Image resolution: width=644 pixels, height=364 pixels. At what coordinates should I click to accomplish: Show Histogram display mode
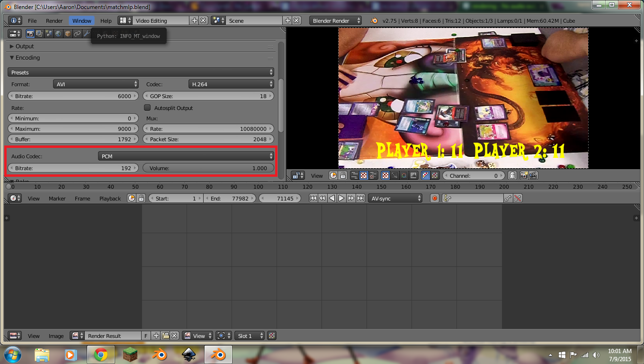click(413, 175)
